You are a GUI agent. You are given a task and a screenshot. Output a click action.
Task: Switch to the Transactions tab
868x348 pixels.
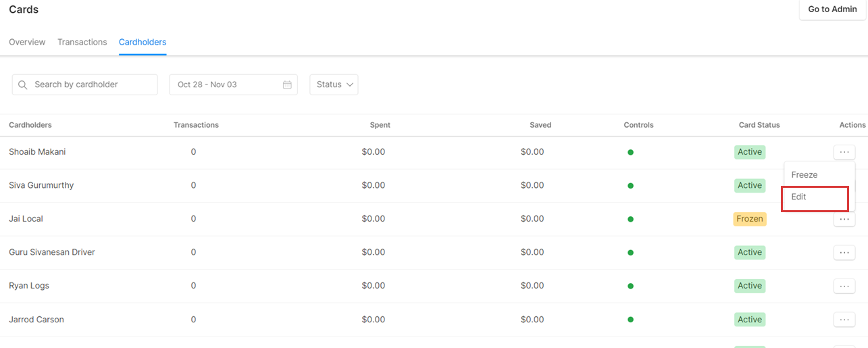pyautogui.click(x=82, y=42)
